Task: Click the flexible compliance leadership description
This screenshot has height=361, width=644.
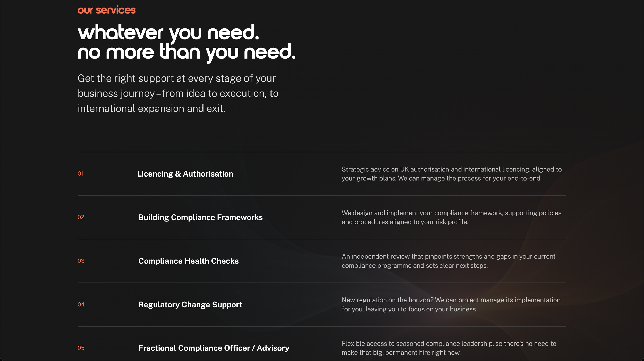Action: click(449, 348)
